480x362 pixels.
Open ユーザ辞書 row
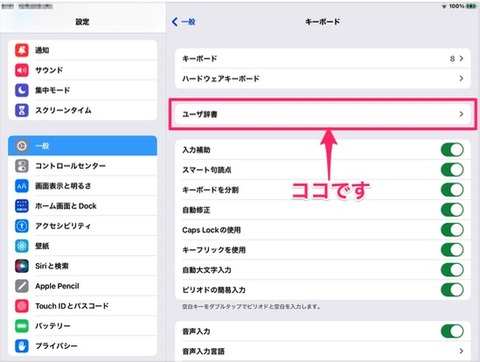click(x=323, y=114)
